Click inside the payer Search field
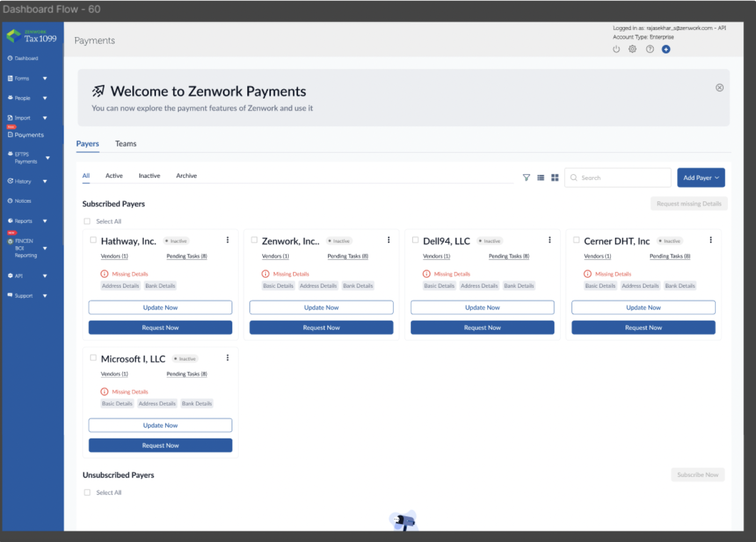The height and width of the screenshot is (542, 756). pos(617,177)
